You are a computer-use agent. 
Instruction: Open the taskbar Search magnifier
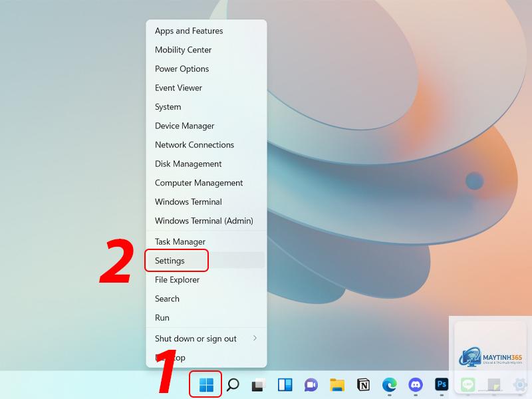pos(233,385)
